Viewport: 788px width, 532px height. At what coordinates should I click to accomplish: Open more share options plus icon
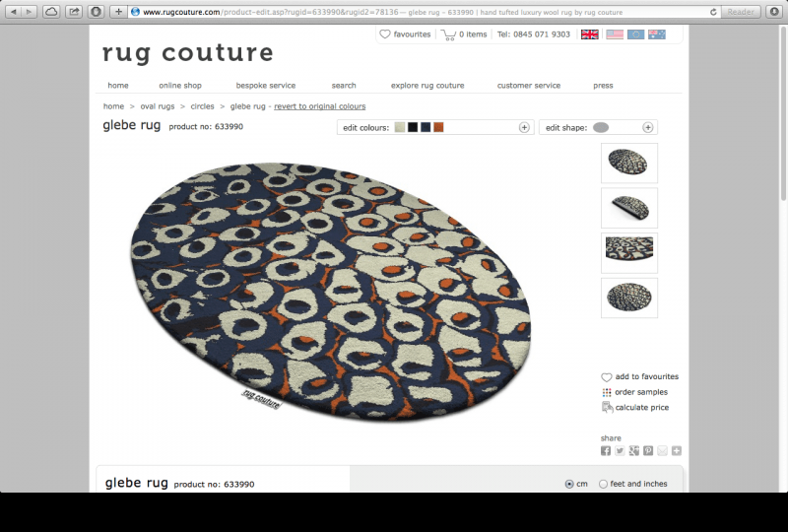(x=677, y=451)
